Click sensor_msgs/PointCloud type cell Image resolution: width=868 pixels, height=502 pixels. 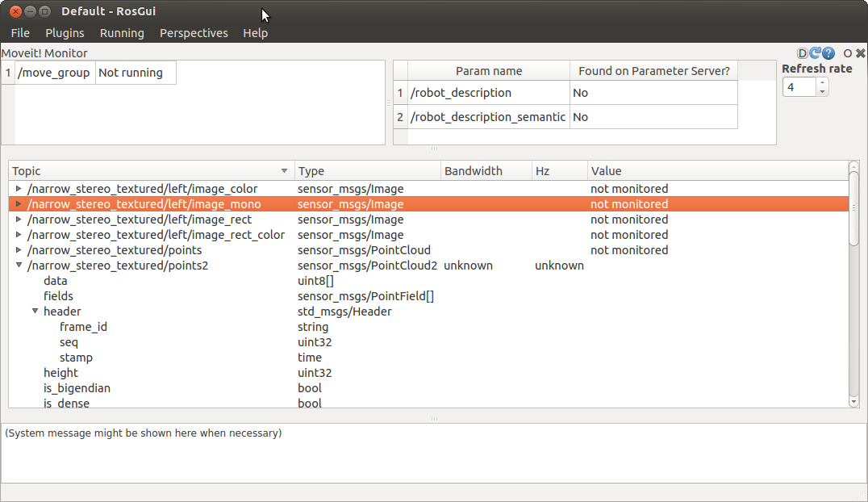[364, 250]
